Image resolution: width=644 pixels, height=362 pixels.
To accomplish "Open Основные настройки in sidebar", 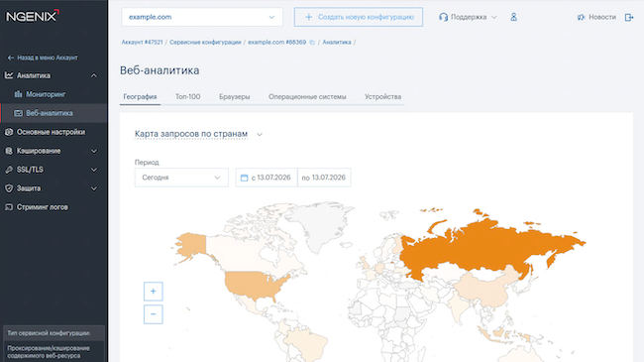I will coord(51,132).
